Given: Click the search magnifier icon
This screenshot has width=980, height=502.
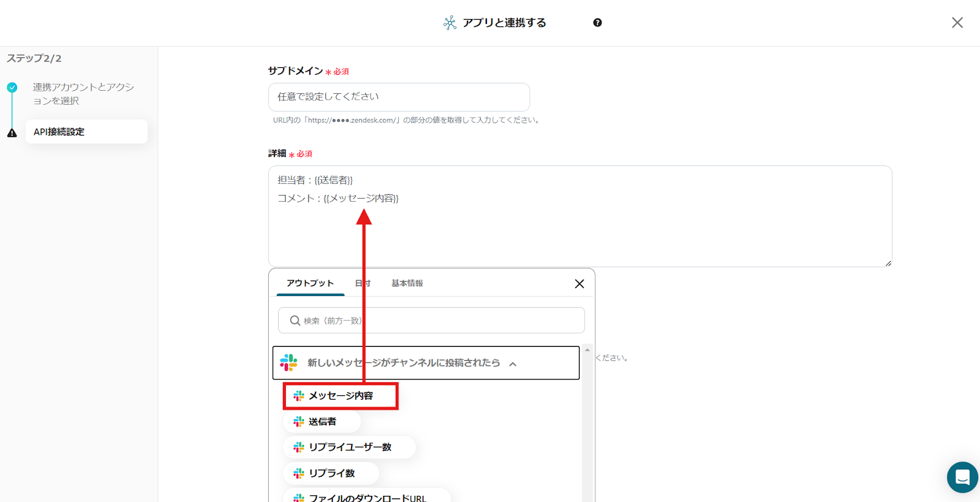Looking at the screenshot, I should pyautogui.click(x=295, y=321).
